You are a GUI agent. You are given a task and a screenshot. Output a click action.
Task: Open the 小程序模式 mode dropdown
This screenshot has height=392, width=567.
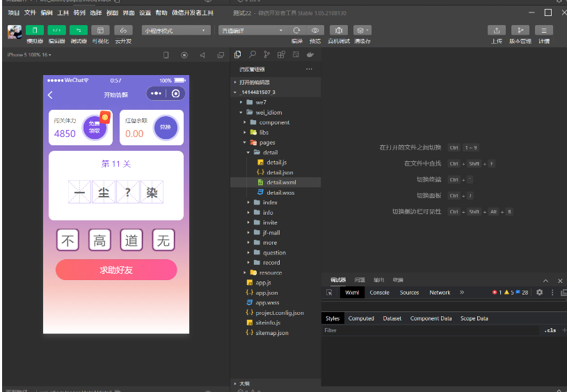pyautogui.click(x=176, y=31)
